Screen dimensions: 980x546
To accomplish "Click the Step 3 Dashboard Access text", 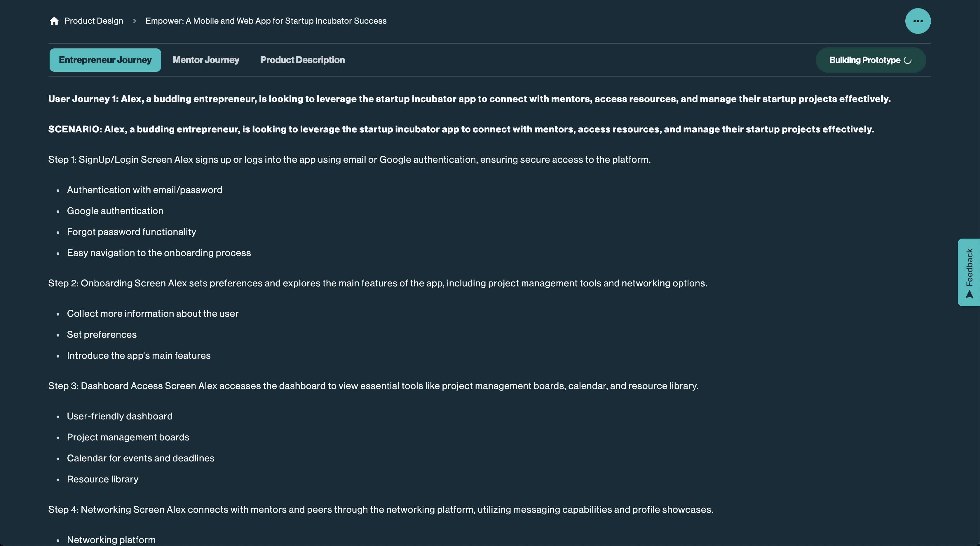I will tap(373, 386).
